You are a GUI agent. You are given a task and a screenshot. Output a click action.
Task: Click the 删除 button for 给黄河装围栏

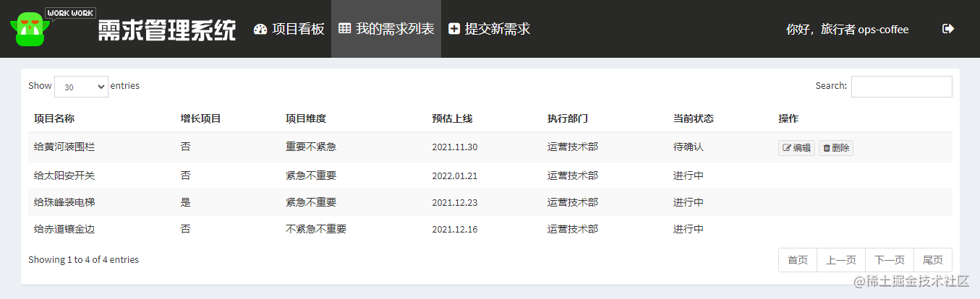[x=836, y=148]
